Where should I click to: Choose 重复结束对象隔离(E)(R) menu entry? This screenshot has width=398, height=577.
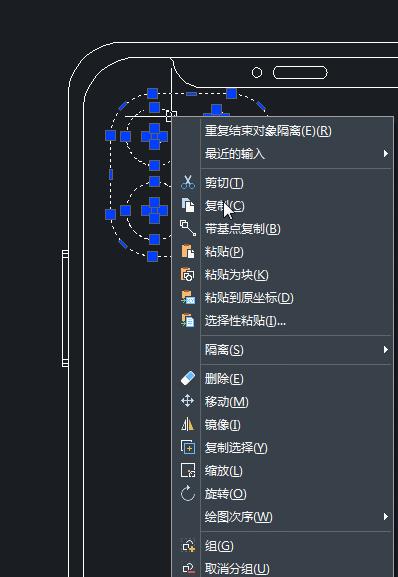tap(283, 131)
